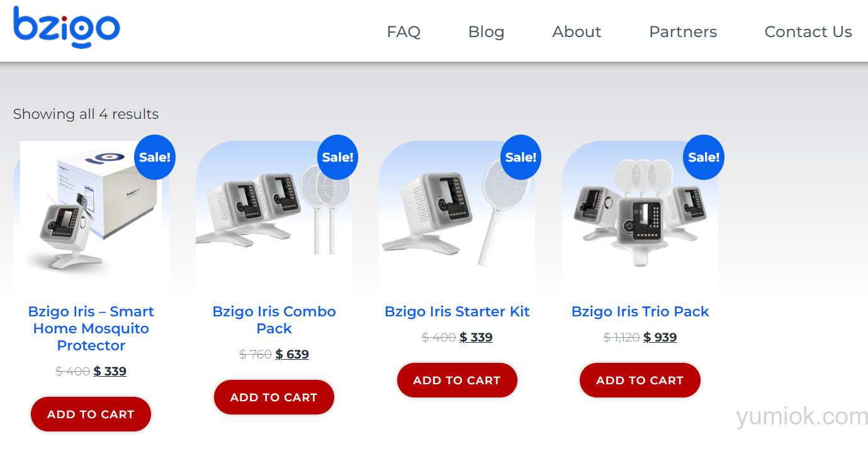Open Contact Us
The height and width of the screenshot is (461, 868).
coord(808,32)
